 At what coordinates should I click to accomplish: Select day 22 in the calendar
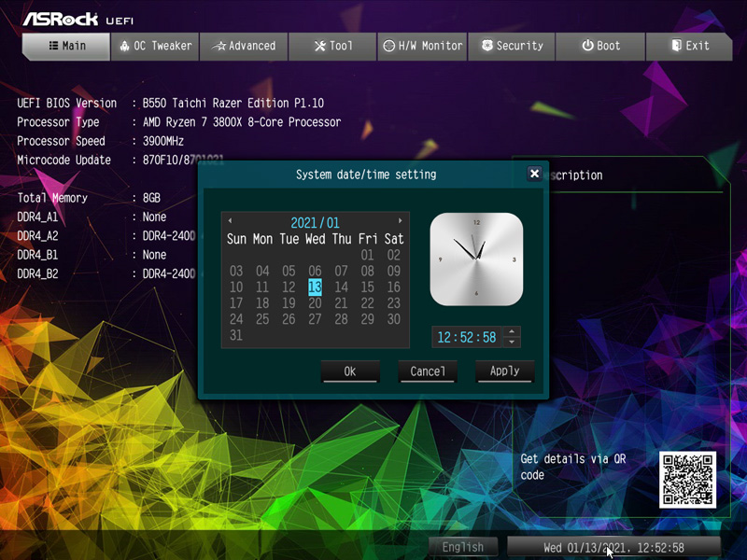[x=367, y=303]
